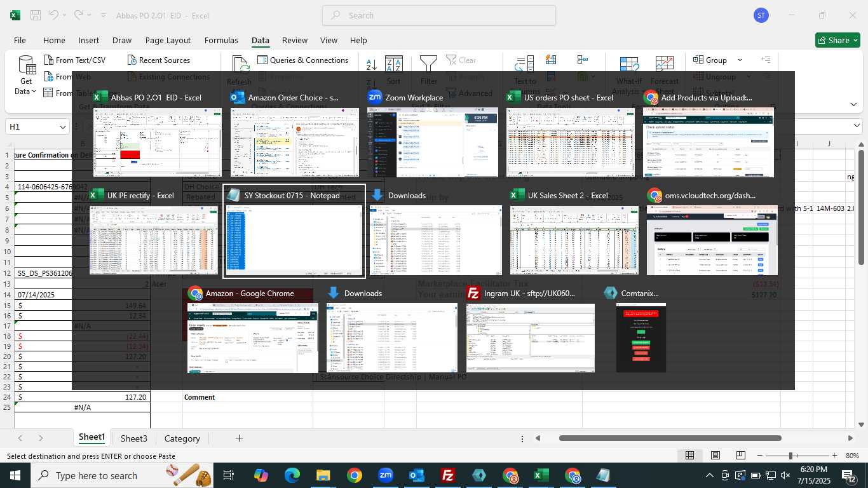The width and height of the screenshot is (868, 488).
Task: Click the Get Data button
Action: click(x=26, y=76)
